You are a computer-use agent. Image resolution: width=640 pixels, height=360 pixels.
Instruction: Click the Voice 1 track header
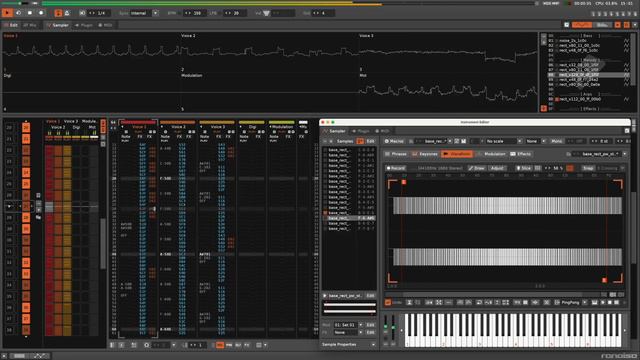[138, 127]
